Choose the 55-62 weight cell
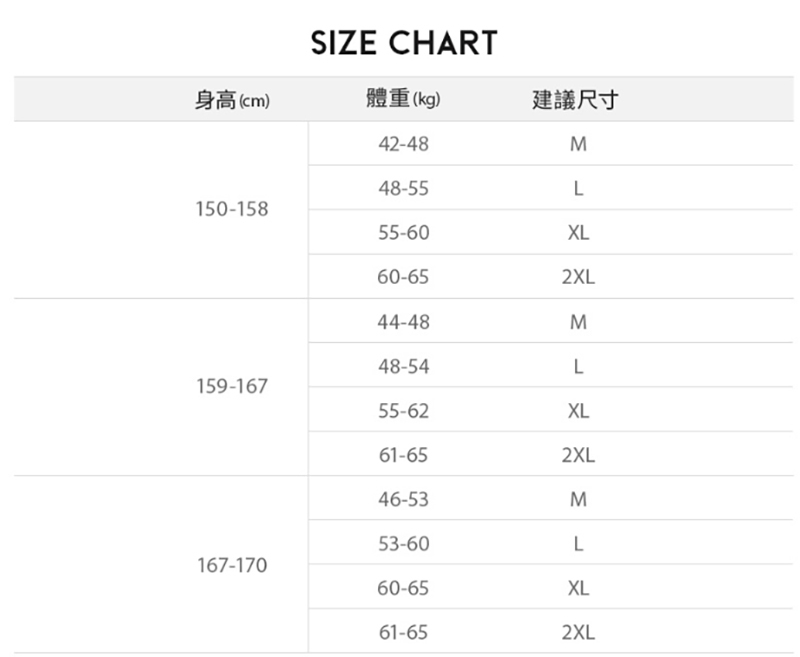Image resolution: width=800 pixels, height=657 pixels. (403, 411)
